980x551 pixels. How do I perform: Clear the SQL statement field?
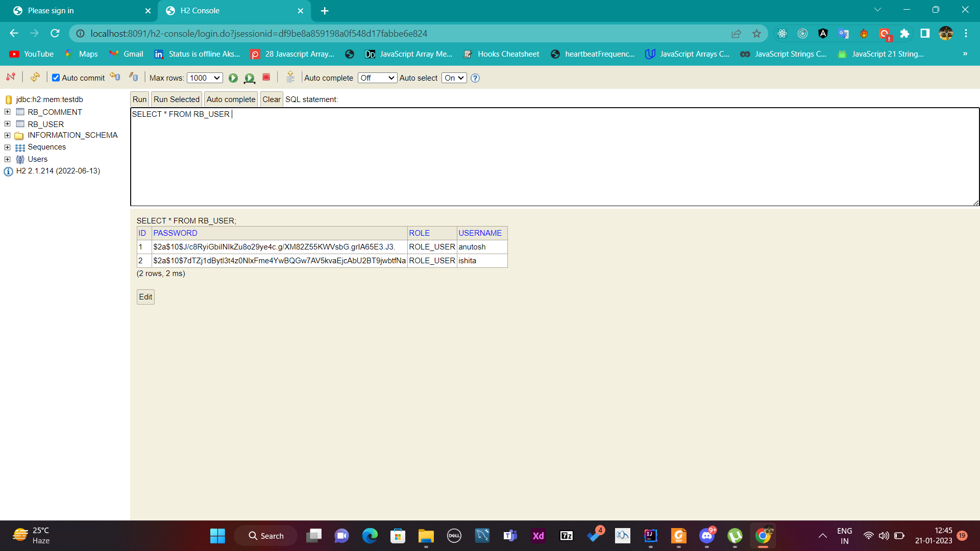[271, 98]
